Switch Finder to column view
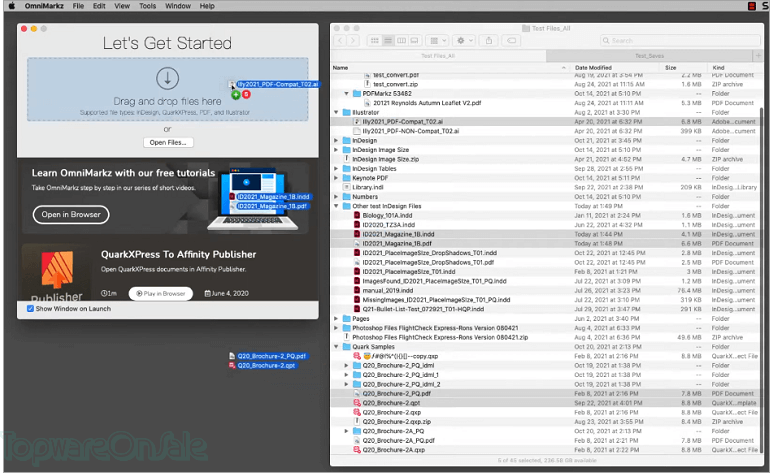Image resolution: width=770 pixels, height=473 pixels. tap(401, 41)
